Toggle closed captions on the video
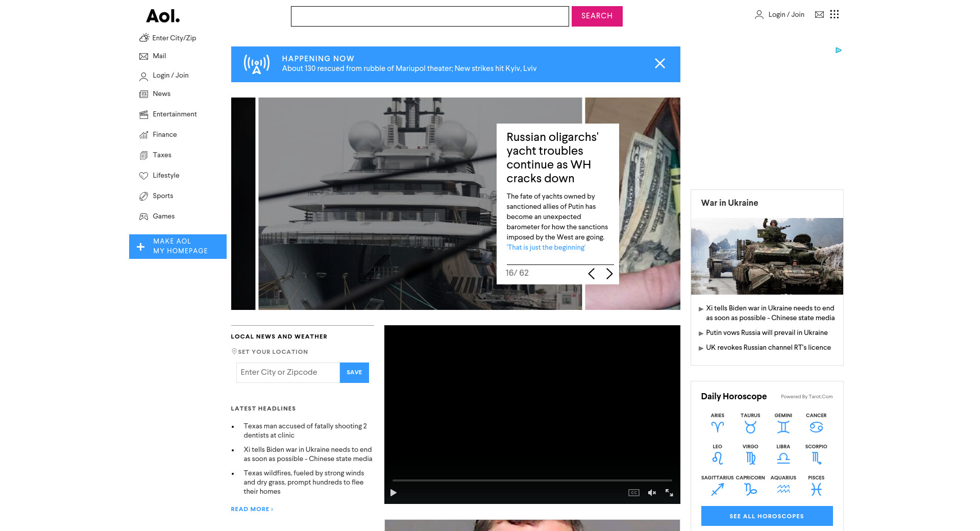The height and width of the screenshot is (531, 980). pyautogui.click(x=634, y=493)
